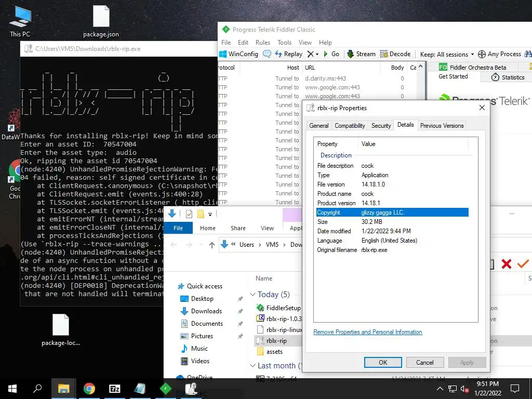Click Cancel in rblx-rip Properties
Image resolution: width=532 pixels, height=399 pixels.
click(425, 362)
